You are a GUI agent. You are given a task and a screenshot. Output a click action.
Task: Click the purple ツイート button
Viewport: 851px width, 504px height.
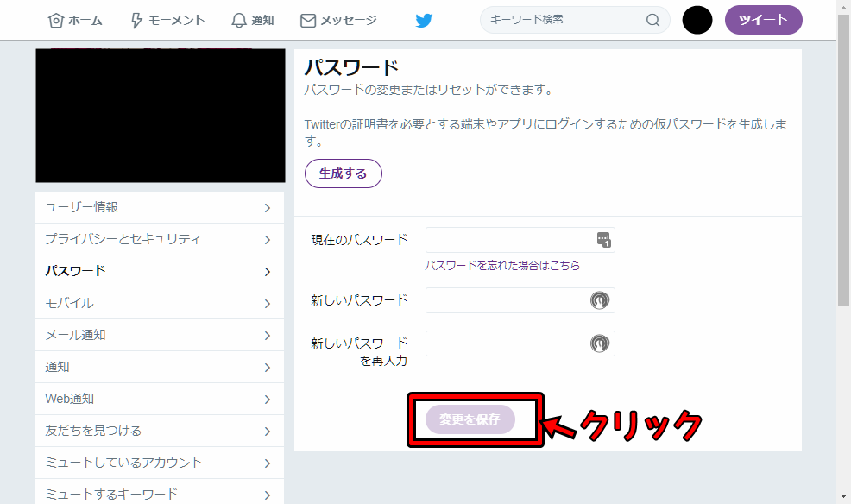(x=763, y=19)
